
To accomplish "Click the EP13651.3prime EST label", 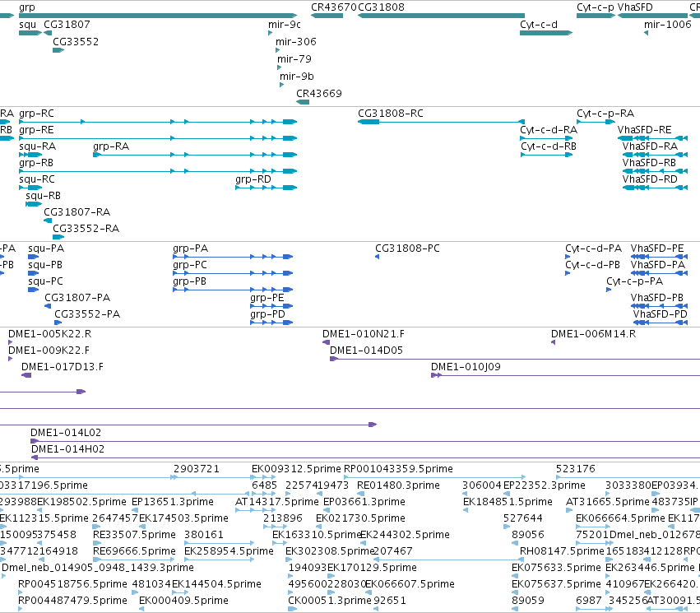I will pos(173,502).
